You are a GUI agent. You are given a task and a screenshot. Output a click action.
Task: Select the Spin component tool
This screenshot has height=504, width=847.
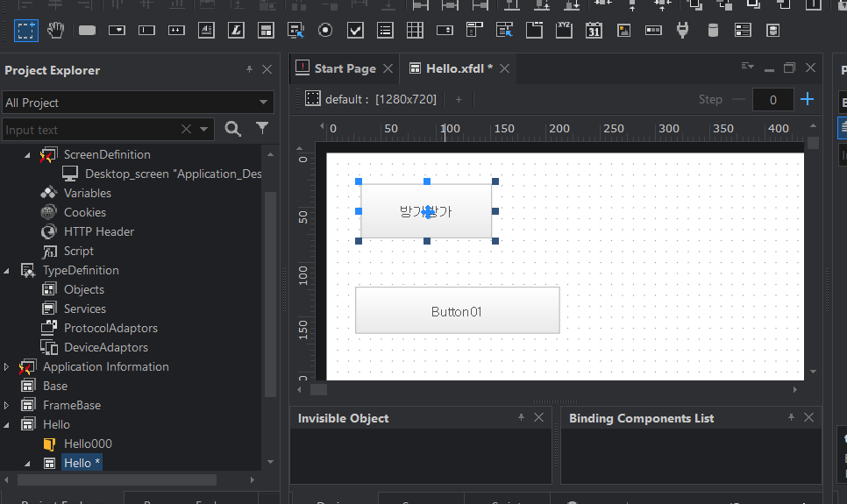[x=445, y=31]
